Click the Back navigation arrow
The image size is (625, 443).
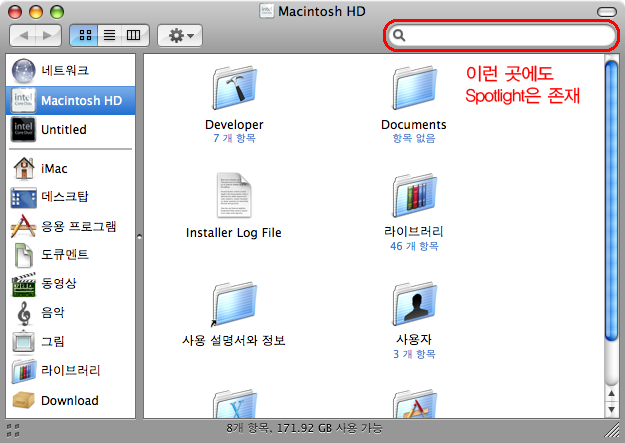[x=23, y=35]
